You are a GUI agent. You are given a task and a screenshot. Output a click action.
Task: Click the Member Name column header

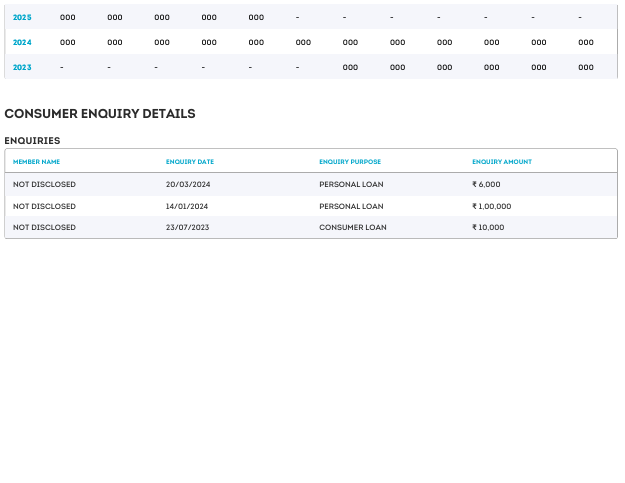coord(37,161)
